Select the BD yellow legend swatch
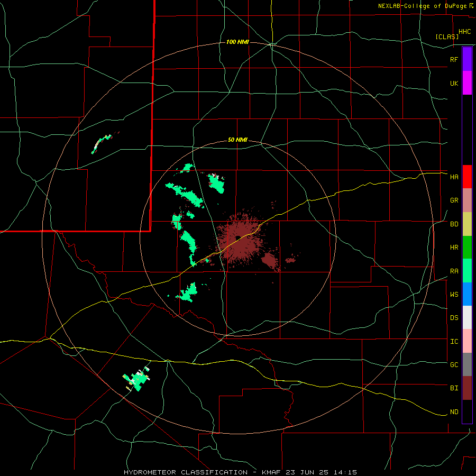 point(467,224)
